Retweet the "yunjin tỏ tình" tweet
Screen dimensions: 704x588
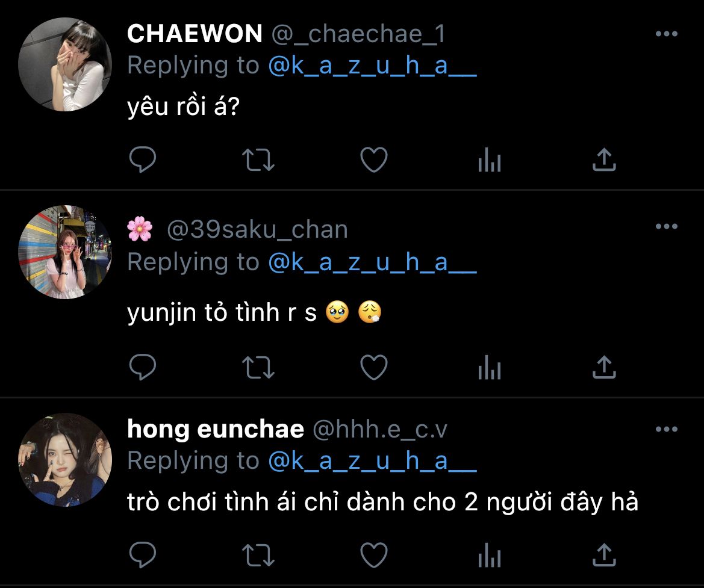tap(258, 367)
